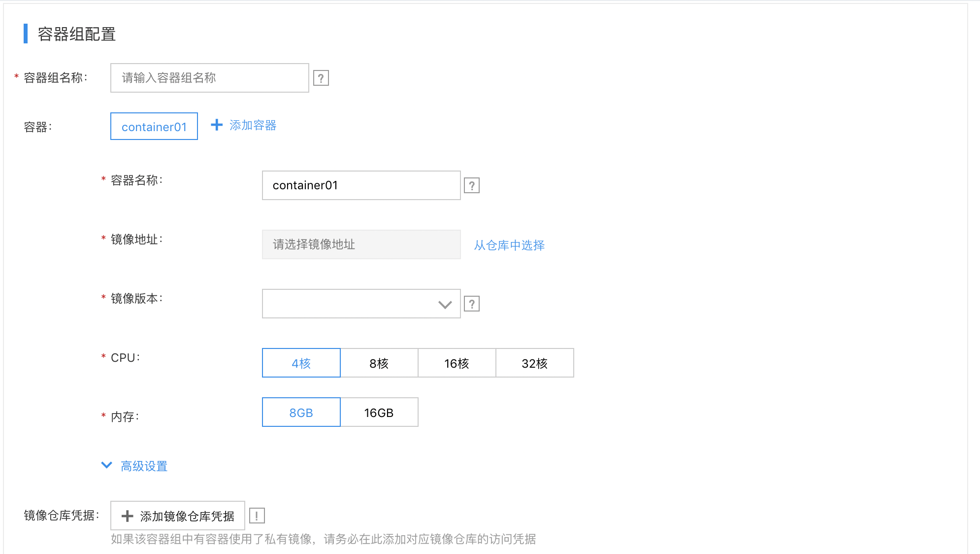
Task: Select 8核 CPU option
Action: point(379,363)
